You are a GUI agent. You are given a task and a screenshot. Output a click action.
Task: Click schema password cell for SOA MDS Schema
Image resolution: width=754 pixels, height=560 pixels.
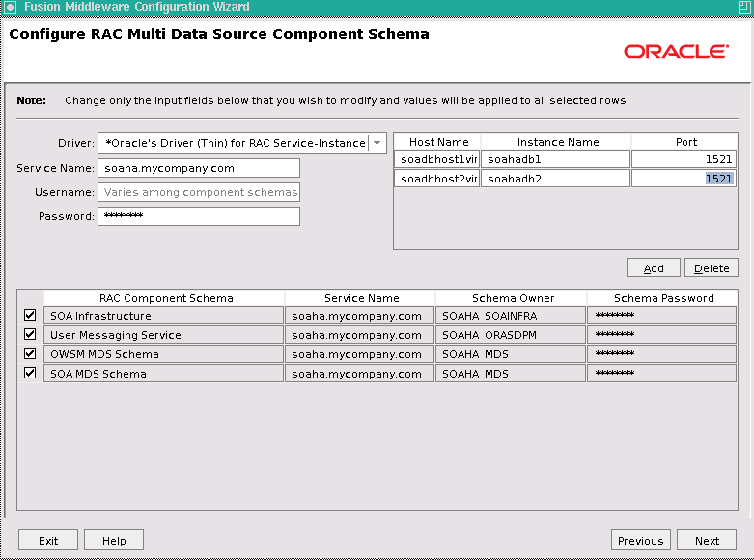pyautogui.click(x=661, y=374)
